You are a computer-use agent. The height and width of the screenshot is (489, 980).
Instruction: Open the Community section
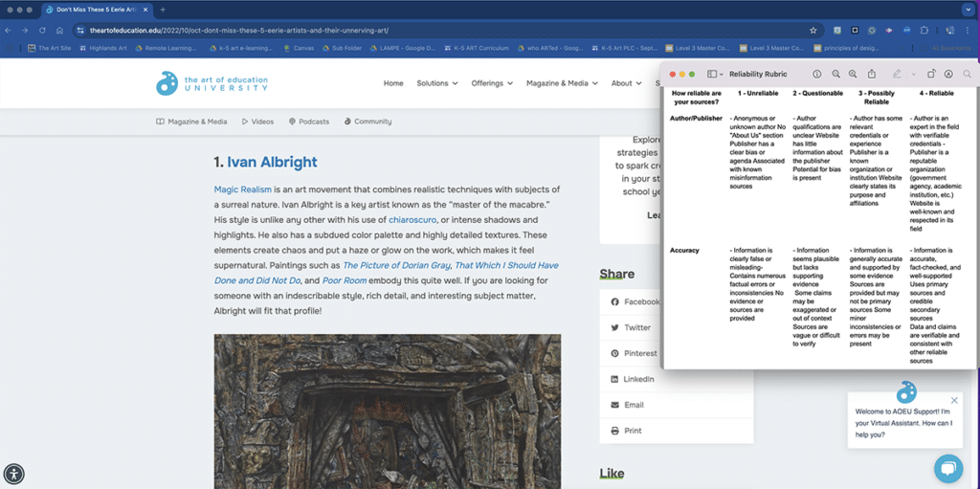pyautogui.click(x=367, y=122)
